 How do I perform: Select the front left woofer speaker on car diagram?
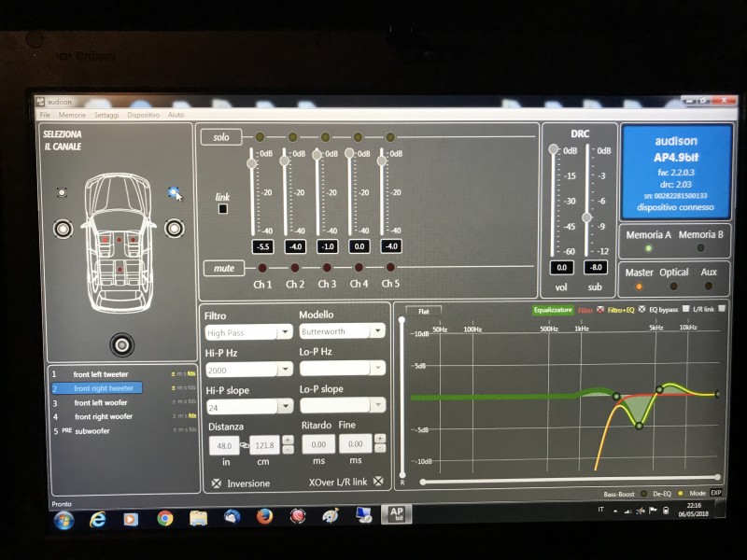(63, 229)
